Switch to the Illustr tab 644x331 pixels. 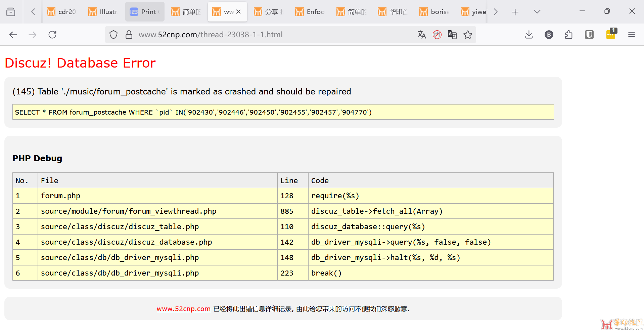[103, 12]
